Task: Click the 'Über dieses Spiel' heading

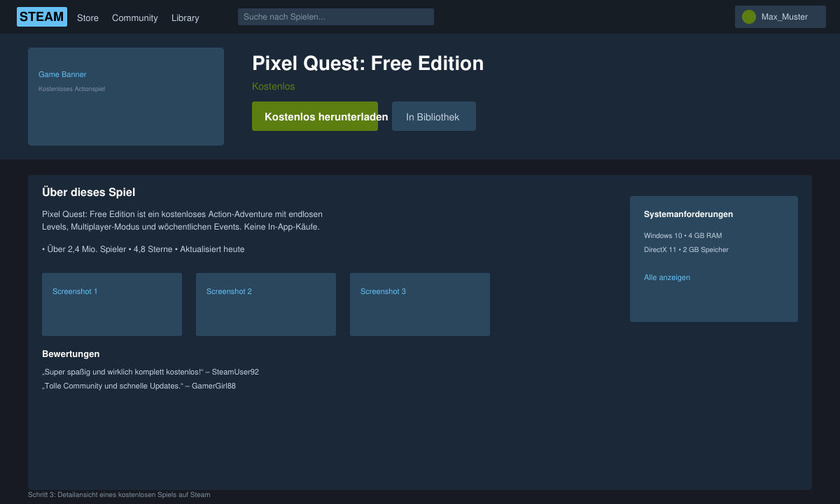Action: click(89, 192)
